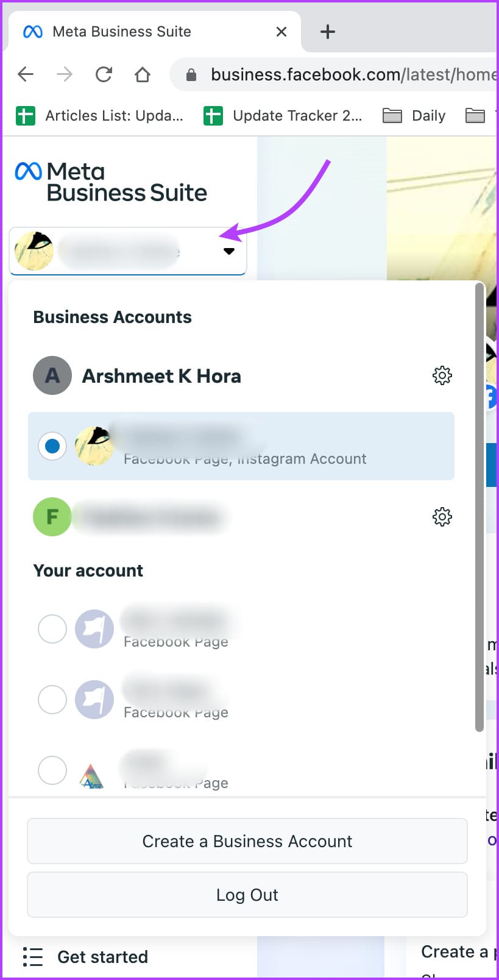Open settings gear for Arshmeet K Hora

click(442, 375)
